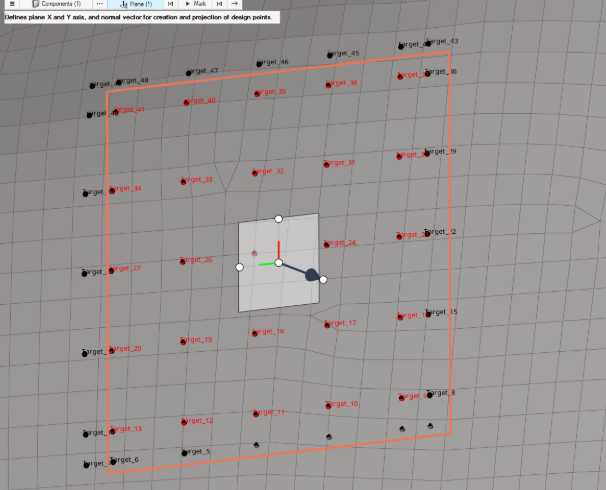Open the hamburger menu in the guide bar

coord(12,4)
